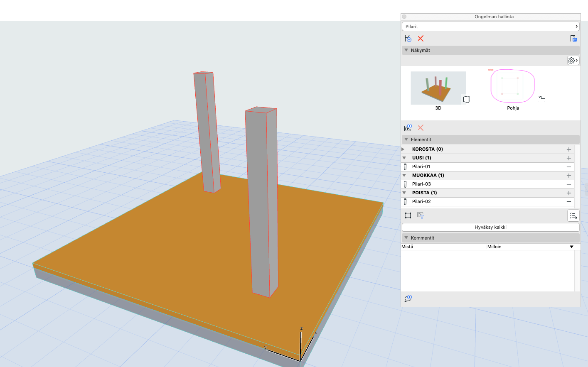
Task: Delete issue with the red X under Pilarit
Action: coord(421,38)
